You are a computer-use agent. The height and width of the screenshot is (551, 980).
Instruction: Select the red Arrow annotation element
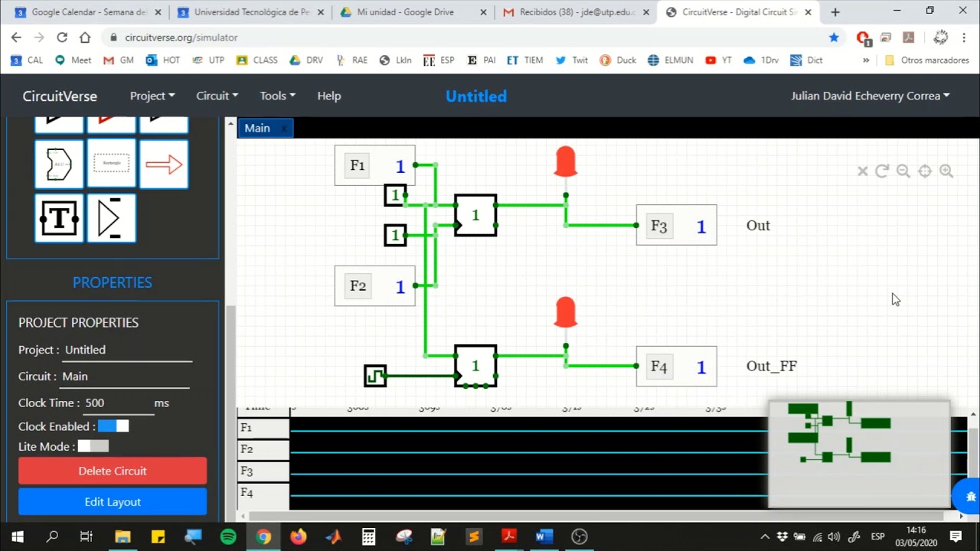tap(164, 164)
